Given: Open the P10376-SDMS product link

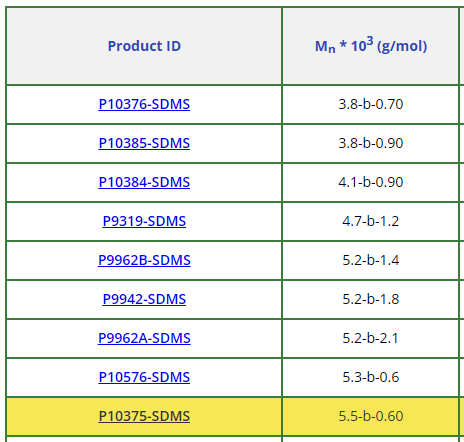Looking at the screenshot, I should [144, 104].
